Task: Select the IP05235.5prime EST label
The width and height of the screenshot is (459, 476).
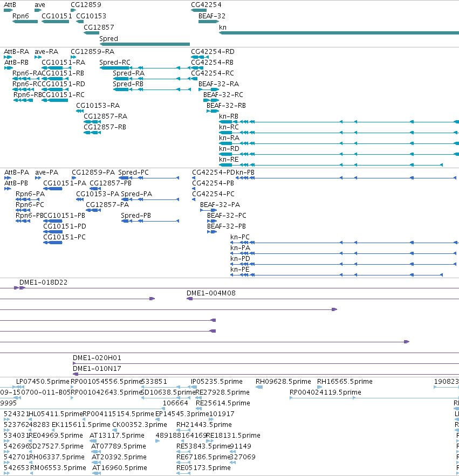Action: pos(217,382)
